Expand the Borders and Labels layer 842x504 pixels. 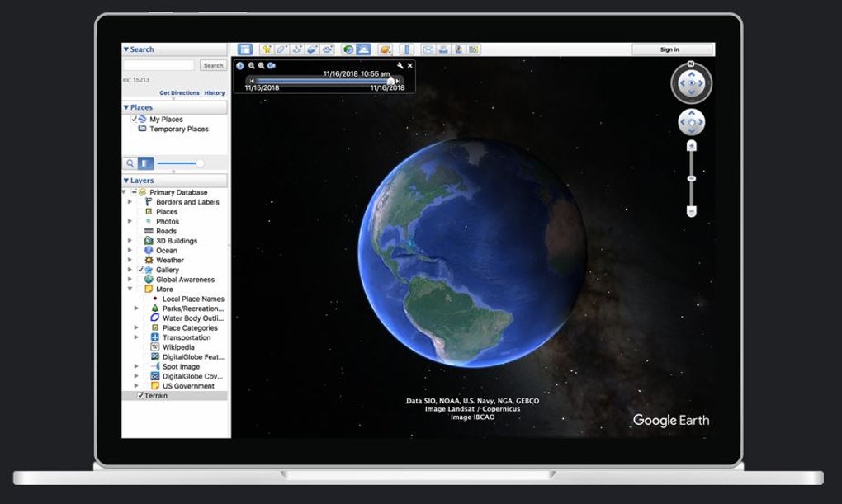point(130,202)
